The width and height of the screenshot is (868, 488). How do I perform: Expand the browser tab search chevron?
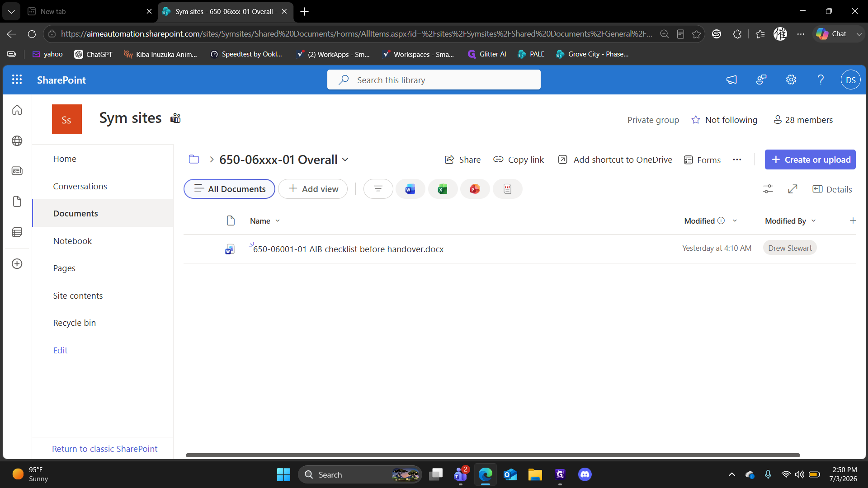(x=11, y=11)
